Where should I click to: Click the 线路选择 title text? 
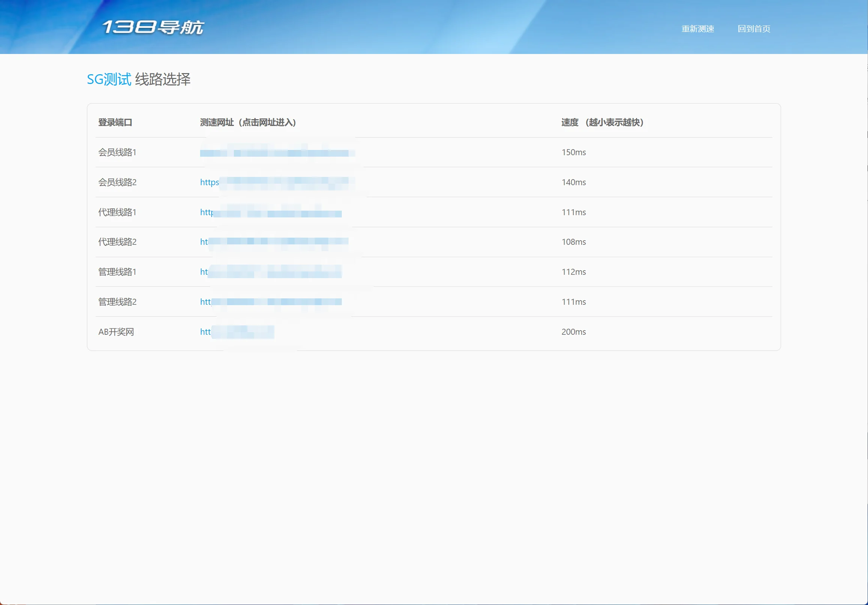click(x=163, y=79)
